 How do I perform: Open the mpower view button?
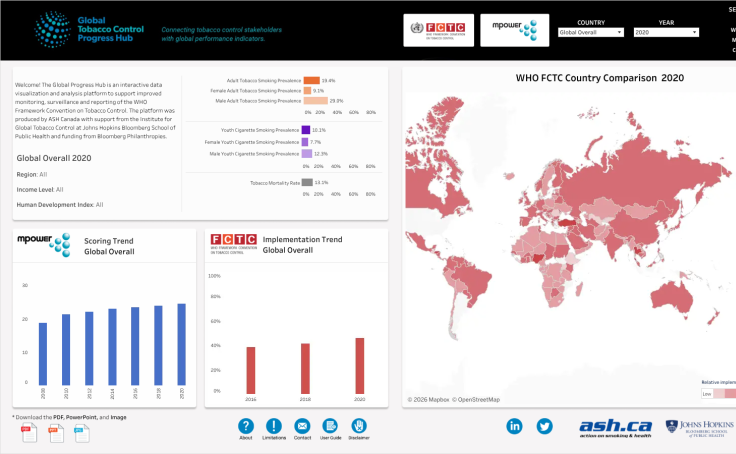[514, 30]
